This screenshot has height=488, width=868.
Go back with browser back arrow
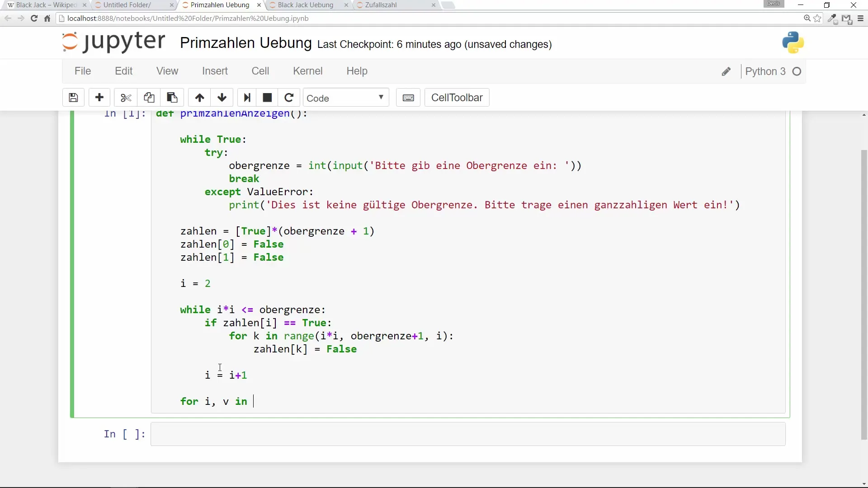[8, 19]
